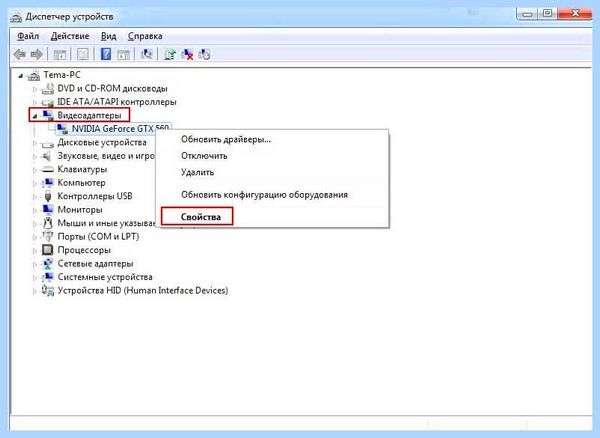Collapse the Видеоадаптеры node
The width and height of the screenshot is (600, 438).
tap(35, 116)
